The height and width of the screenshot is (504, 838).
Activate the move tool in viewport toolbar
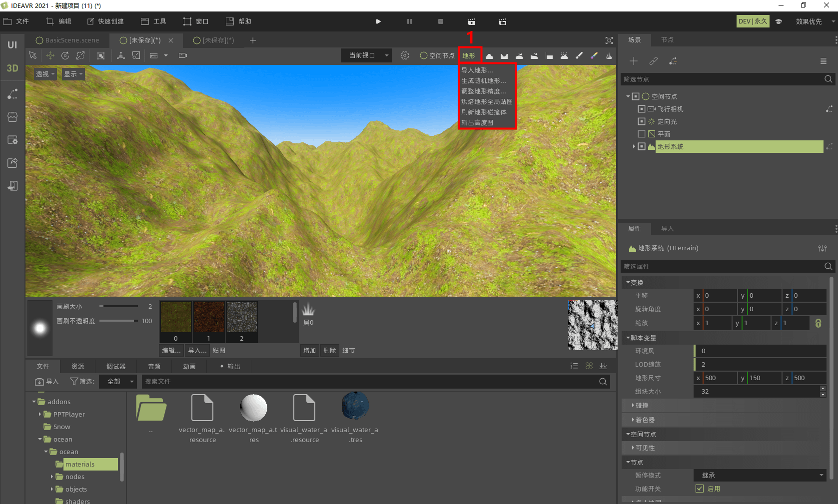(50, 55)
